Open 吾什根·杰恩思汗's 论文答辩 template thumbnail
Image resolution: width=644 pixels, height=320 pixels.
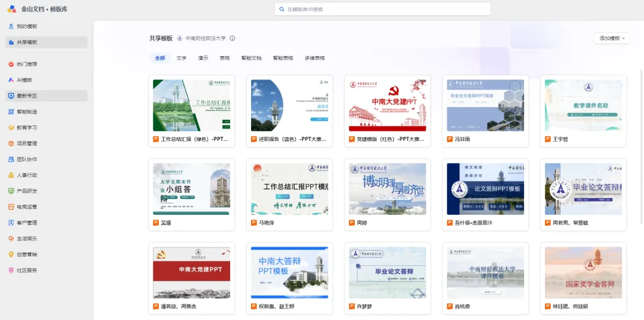click(485, 189)
